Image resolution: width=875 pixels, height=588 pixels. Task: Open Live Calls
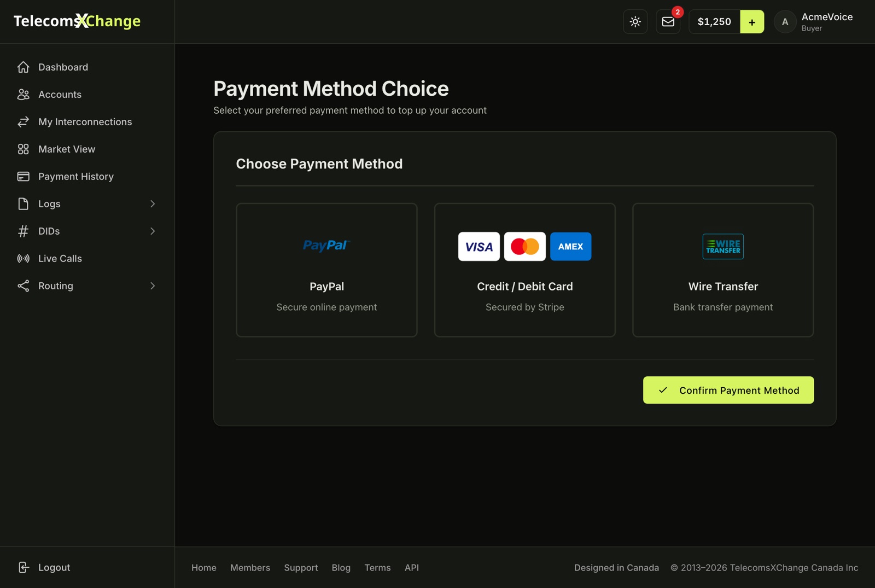tap(60, 258)
